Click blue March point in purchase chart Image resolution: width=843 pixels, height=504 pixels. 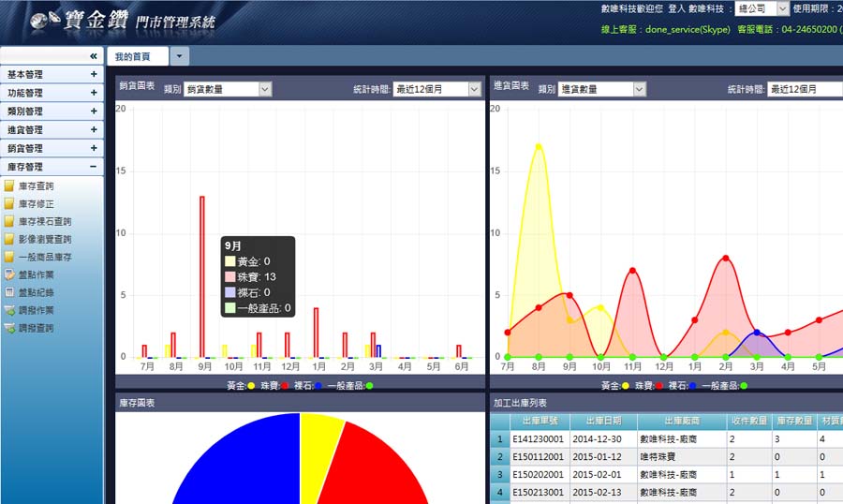[x=757, y=333]
